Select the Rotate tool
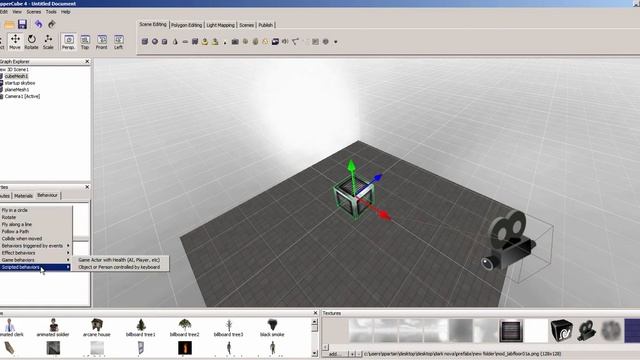640x360 pixels. coord(31,42)
